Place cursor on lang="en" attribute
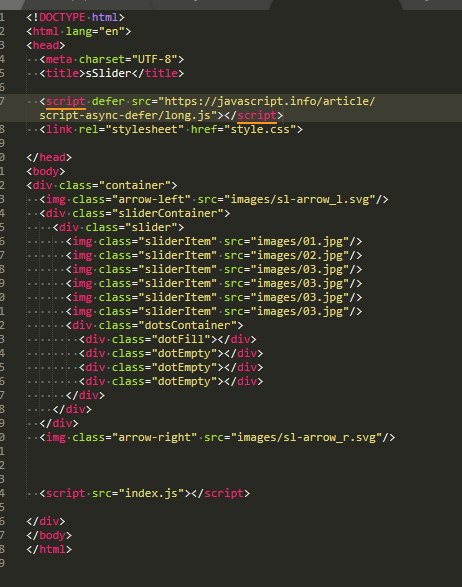 (95, 31)
